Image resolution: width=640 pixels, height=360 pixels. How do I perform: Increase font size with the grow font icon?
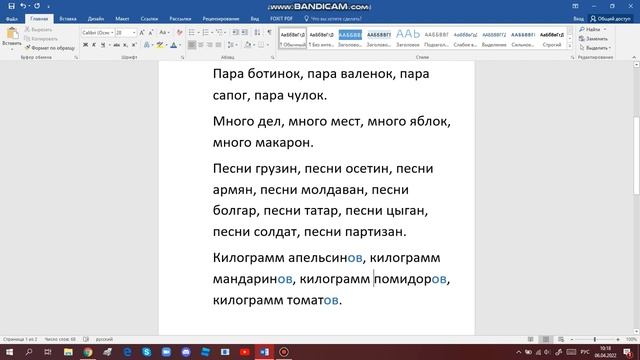142,32
